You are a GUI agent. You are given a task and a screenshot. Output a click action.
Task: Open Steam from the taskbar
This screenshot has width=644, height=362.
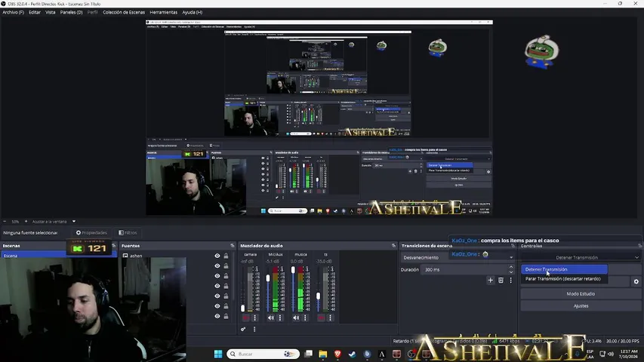353,354
